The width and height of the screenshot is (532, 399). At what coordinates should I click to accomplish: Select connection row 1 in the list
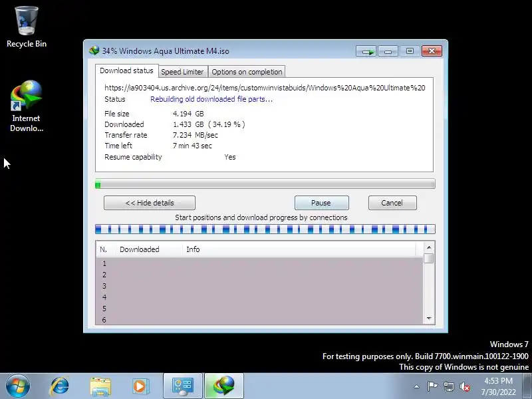[259, 263]
